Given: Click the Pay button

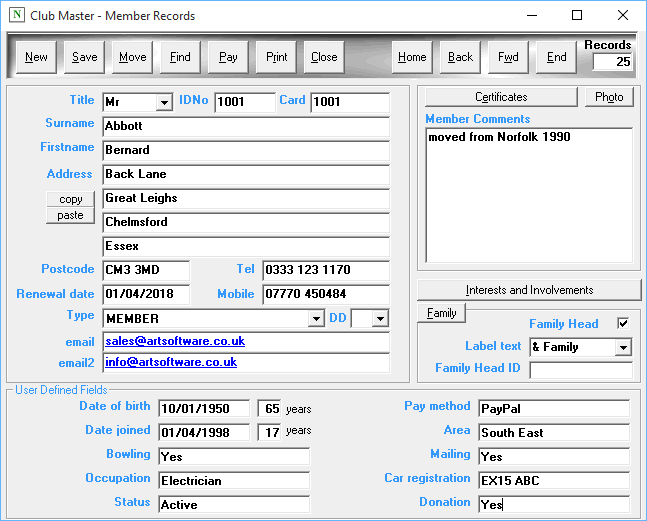Looking at the screenshot, I should (x=228, y=57).
